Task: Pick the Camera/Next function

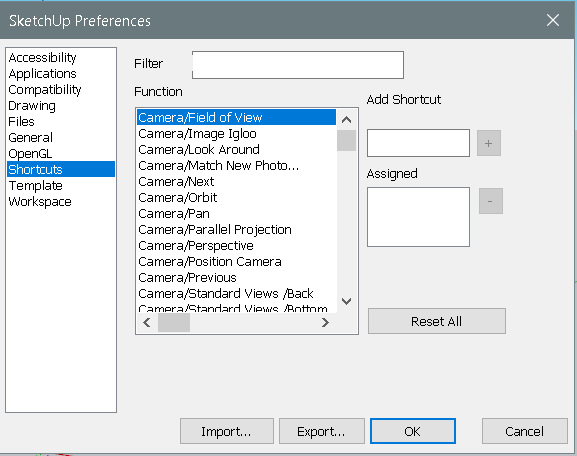Action: (236, 181)
